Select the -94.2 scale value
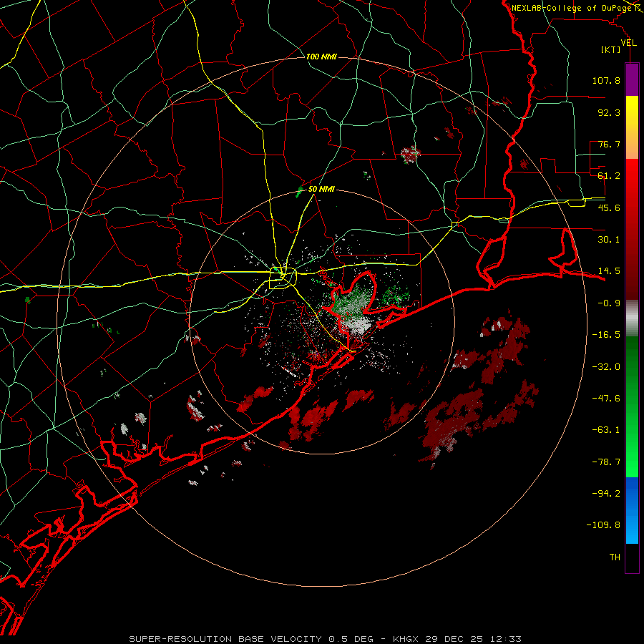This screenshot has height=644, width=644. click(606, 494)
